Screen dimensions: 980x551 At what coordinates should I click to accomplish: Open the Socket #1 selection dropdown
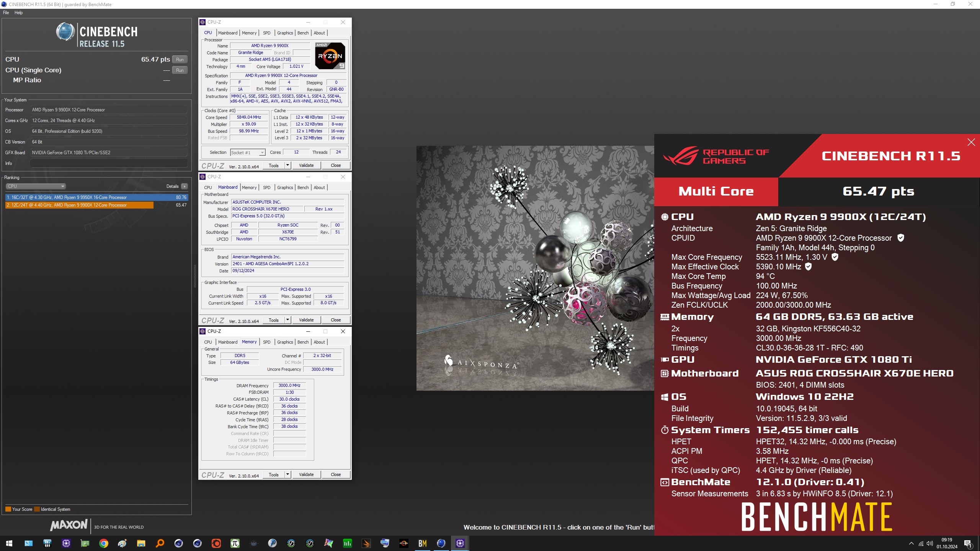click(248, 152)
